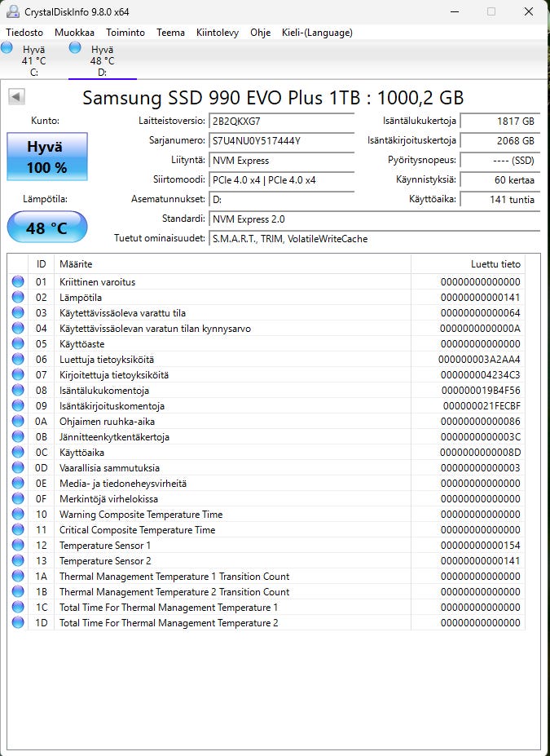This screenshot has width=550, height=756.
Task: Click status orb in Temperature Sensor 1 row
Action: (x=18, y=545)
